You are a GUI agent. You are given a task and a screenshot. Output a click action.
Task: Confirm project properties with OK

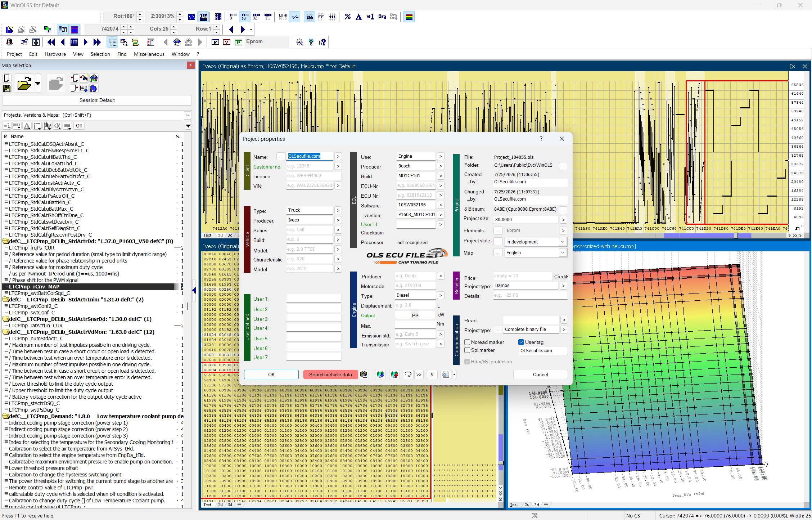(271, 375)
